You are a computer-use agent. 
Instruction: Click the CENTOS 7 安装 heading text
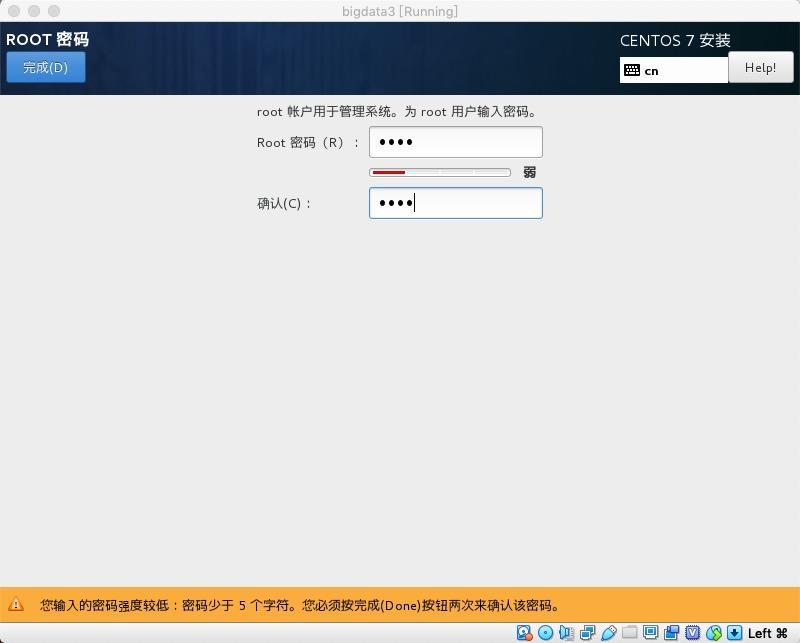coord(675,41)
